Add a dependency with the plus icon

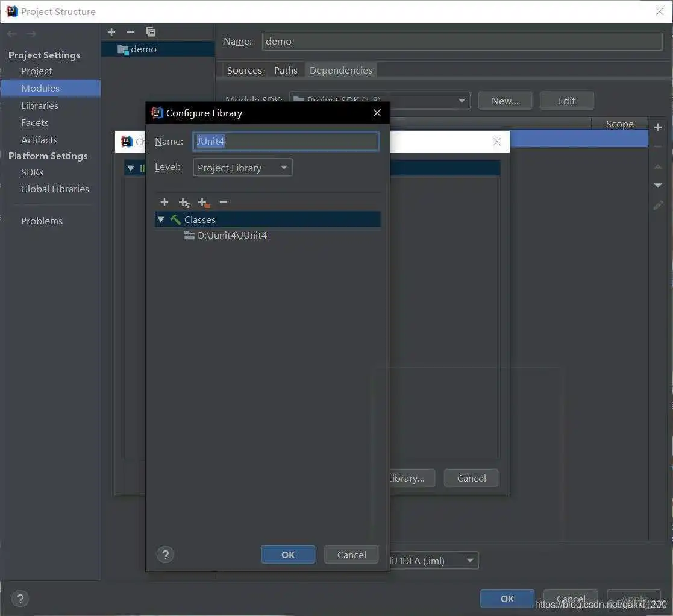click(x=658, y=127)
